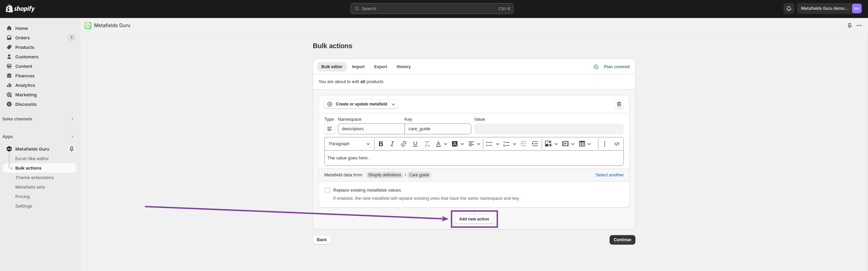The image size is (868, 271).
Task: Click the text alignment icon
Action: [471, 144]
